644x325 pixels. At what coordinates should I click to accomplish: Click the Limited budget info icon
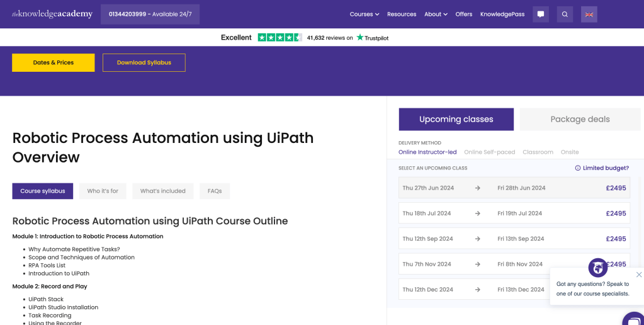pos(577,168)
